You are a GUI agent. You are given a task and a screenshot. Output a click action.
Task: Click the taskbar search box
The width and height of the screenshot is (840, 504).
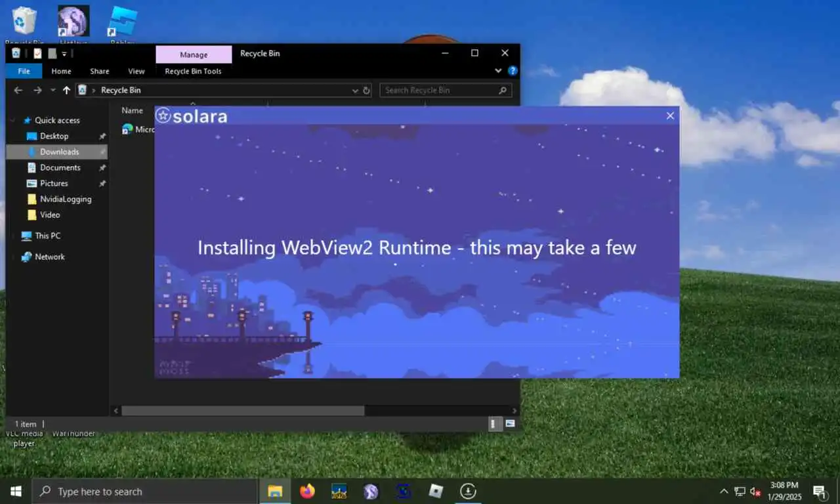144,491
